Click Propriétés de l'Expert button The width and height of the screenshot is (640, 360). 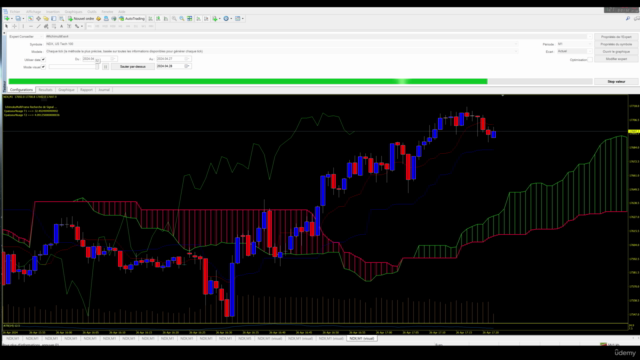[x=616, y=37]
